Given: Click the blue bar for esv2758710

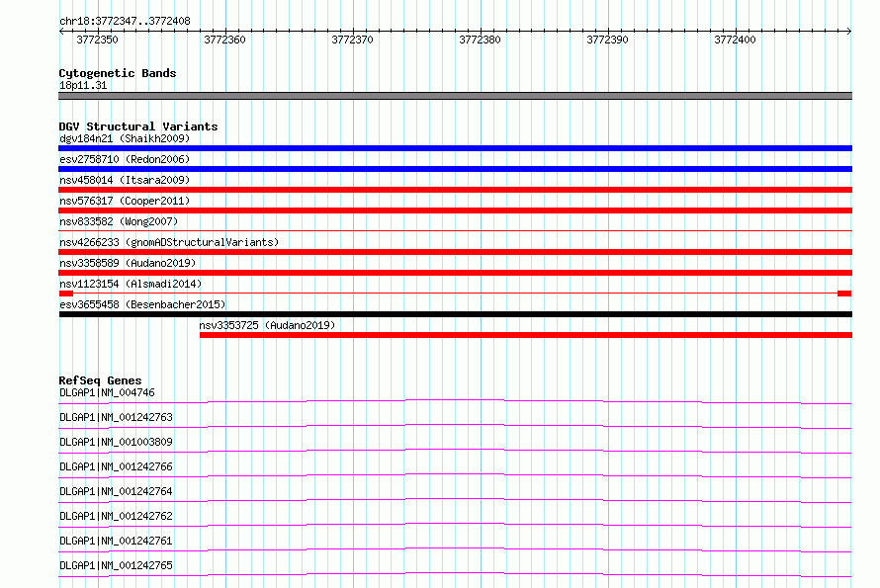Looking at the screenshot, I should click(455, 169).
